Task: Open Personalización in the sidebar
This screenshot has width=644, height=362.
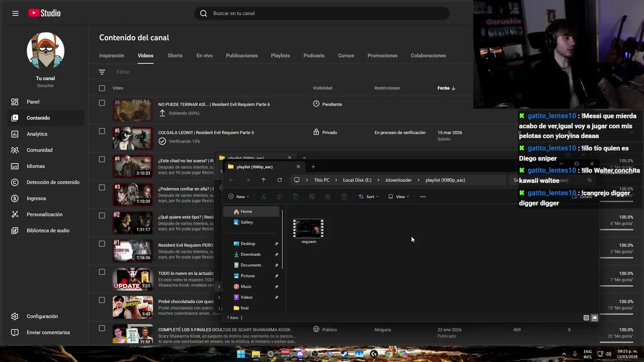Action: point(44,214)
